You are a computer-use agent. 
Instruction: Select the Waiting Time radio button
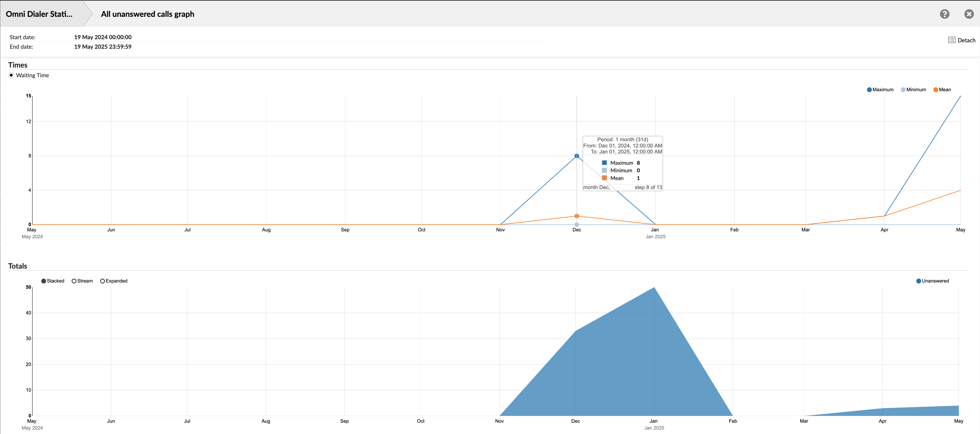pos(11,75)
